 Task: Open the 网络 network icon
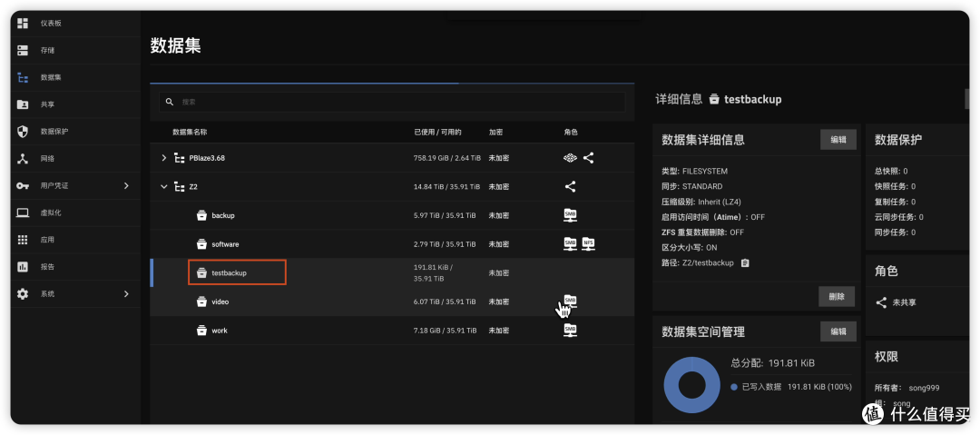23,158
